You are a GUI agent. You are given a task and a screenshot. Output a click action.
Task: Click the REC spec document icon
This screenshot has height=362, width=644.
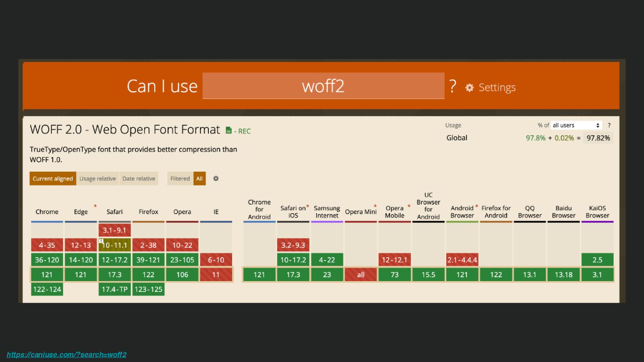coord(229,130)
